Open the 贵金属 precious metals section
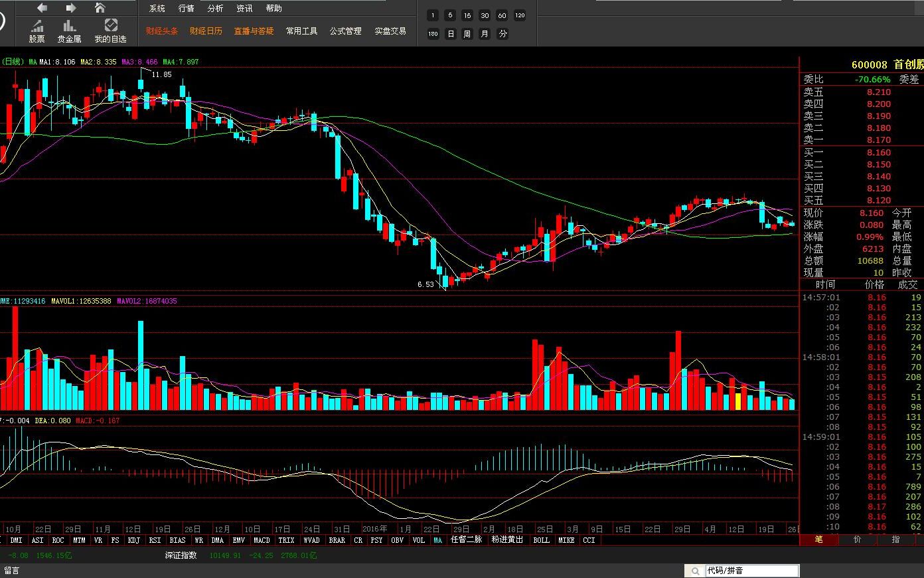This screenshot has width=924, height=578. tap(69, 31)
